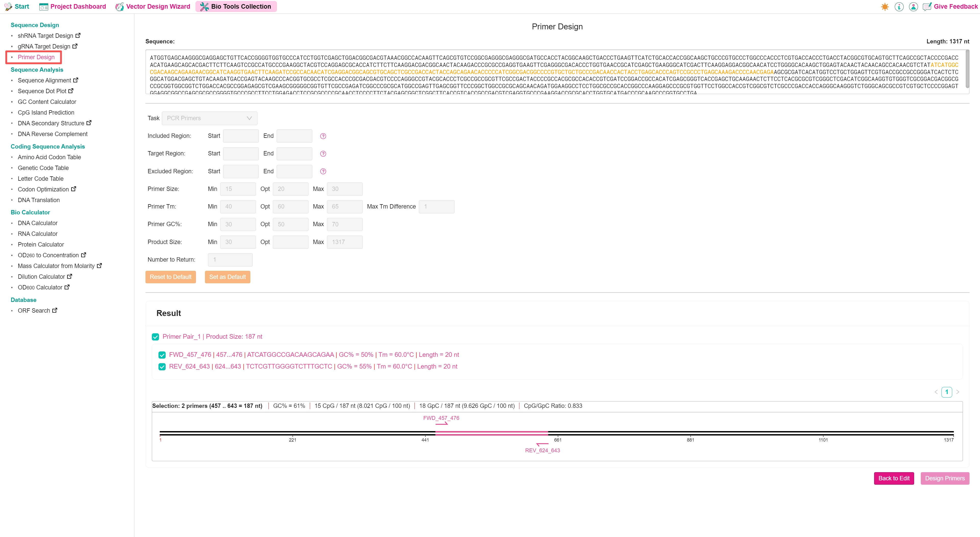Open ORF Search external link icon
This screenshot has width=980, height=537.
pos(55,310)
